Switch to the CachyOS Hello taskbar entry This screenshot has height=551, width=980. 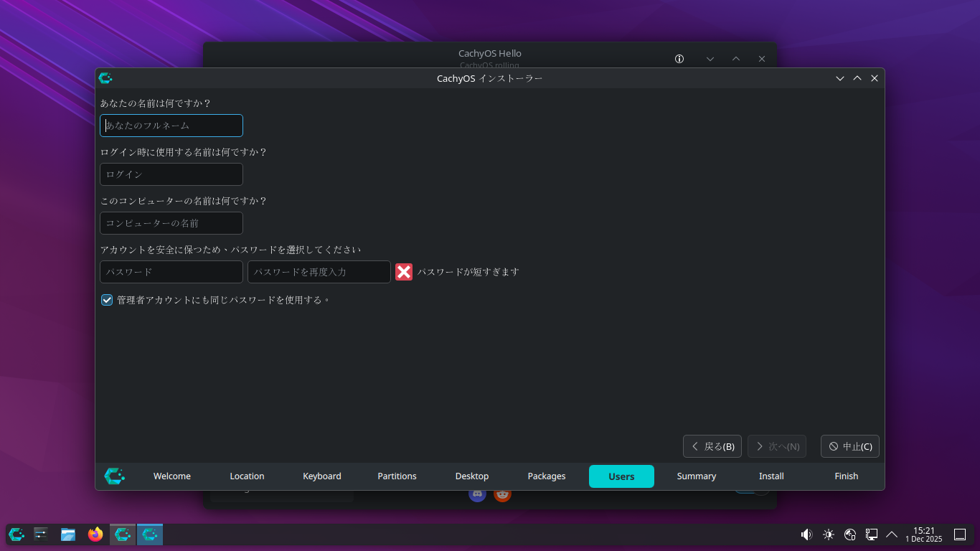[x=123, y=534]
